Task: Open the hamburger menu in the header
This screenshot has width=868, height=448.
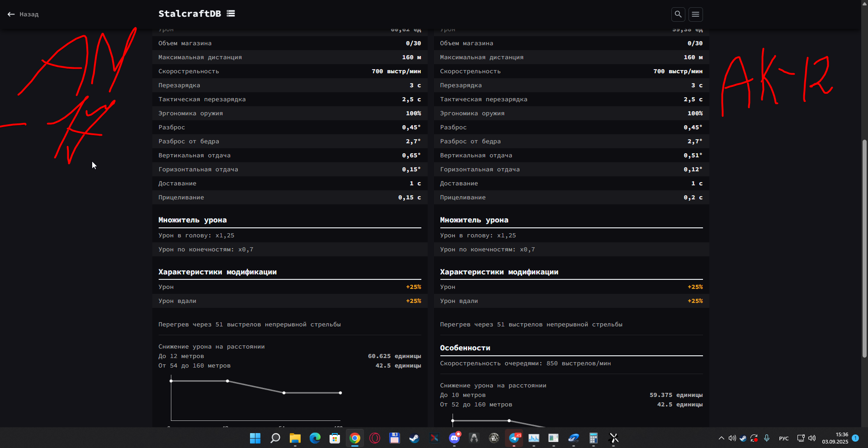Action: click(x=696, y=14)
